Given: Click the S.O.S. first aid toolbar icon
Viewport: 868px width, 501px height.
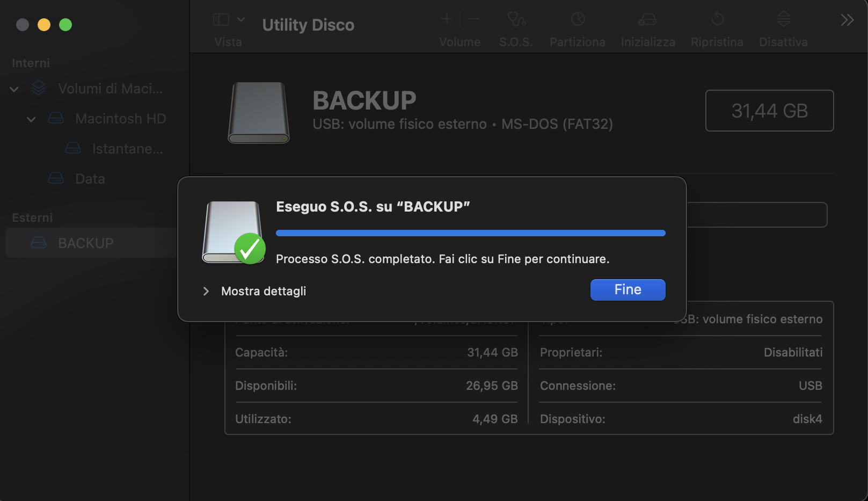Looking at the screenshot, I should (x=516, y=20).
